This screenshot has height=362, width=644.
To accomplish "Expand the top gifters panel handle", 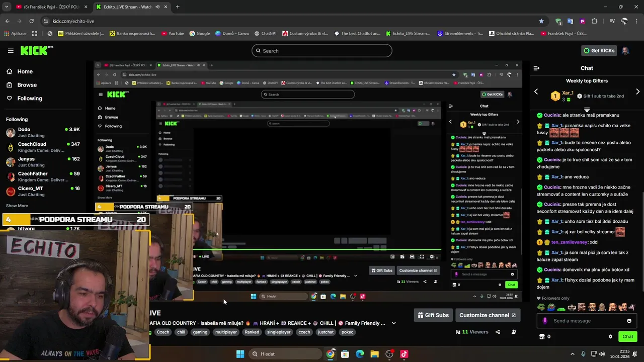I will coord(587,109).
